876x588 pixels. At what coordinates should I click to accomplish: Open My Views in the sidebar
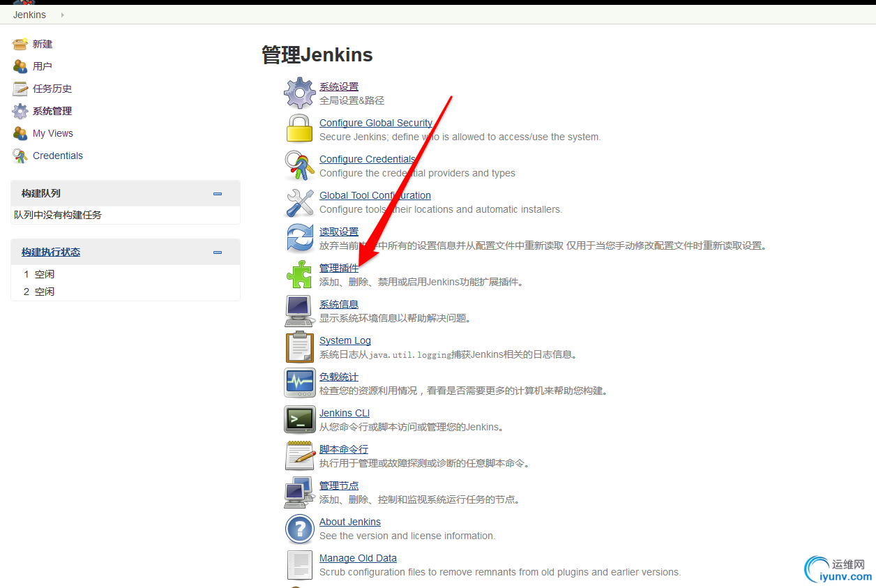(x=53, y=133)
